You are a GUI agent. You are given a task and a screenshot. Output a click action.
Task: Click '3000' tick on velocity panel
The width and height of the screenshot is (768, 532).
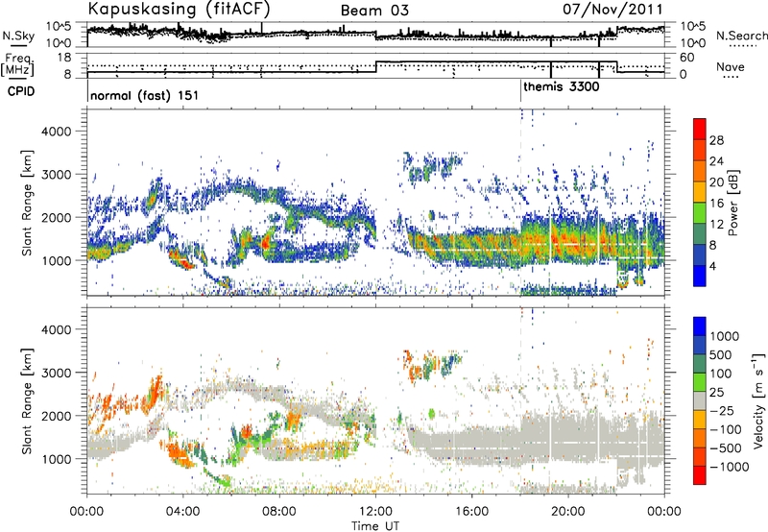(59, 373)
